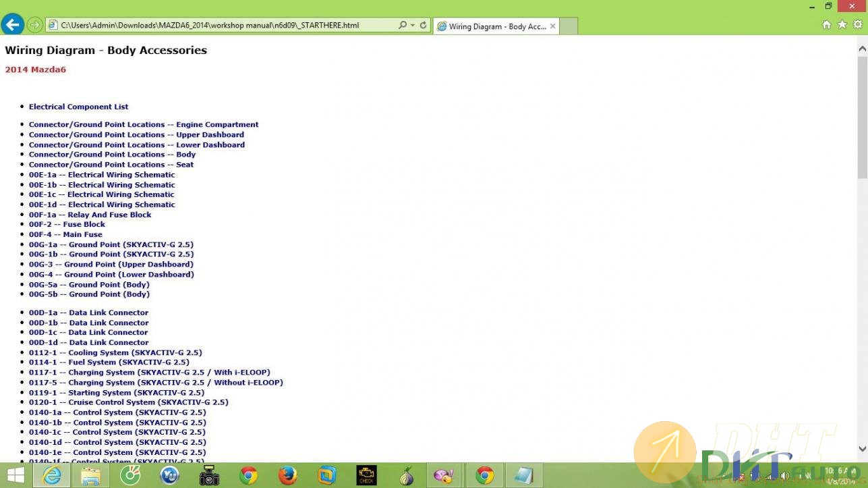Click the search magnifier in address bar
The image size is (868, 488).
tap(403, 25)
